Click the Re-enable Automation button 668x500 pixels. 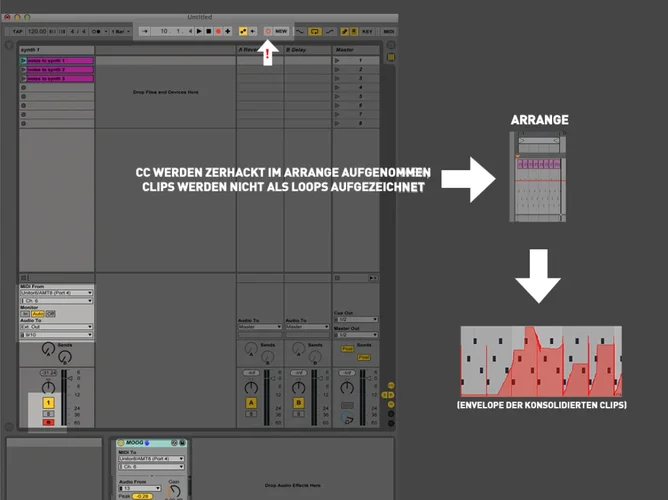[x=253, y=31]
